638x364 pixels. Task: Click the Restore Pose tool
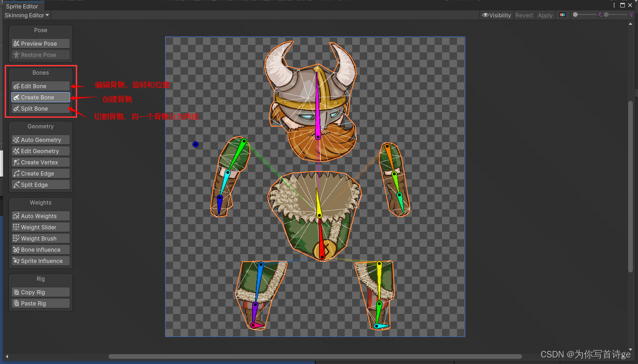click(x=41, y=55)
